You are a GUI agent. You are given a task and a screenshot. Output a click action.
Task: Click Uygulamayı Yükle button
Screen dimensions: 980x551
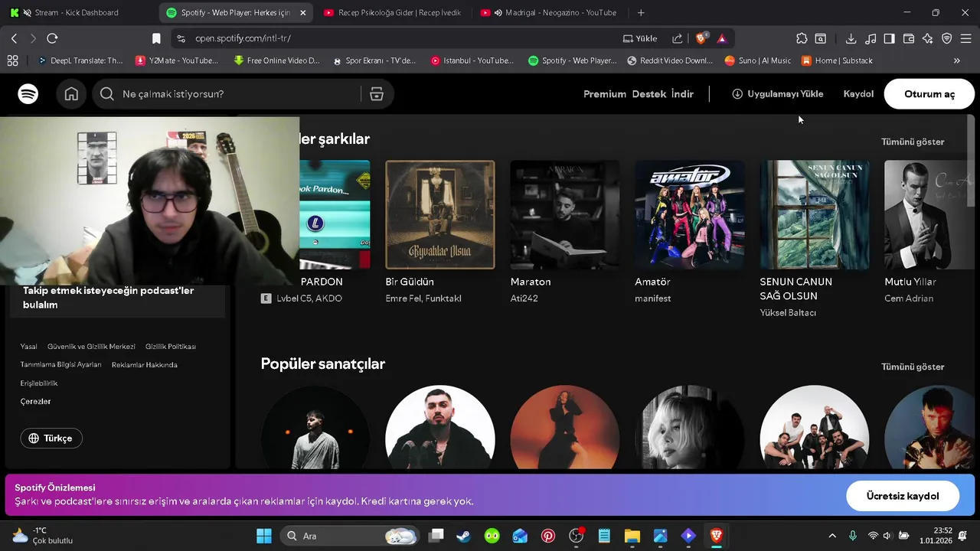click(777, 94)
